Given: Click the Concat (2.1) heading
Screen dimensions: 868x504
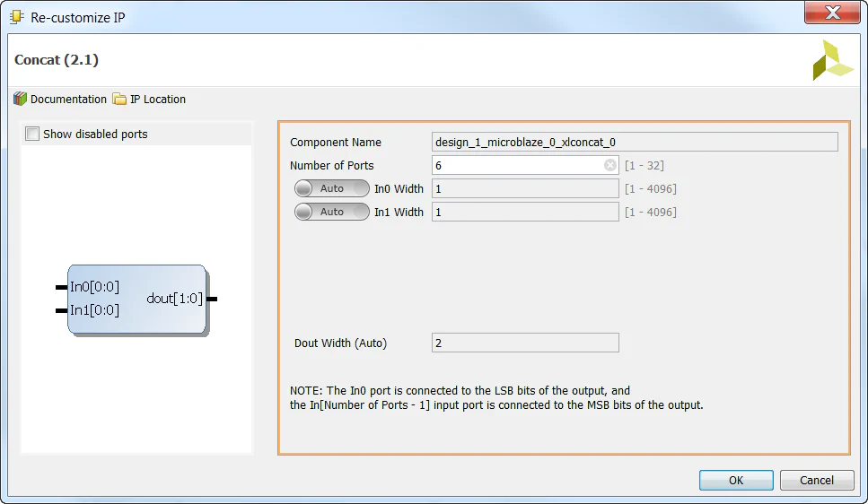Looking at the screenshot, I should [57, 60].
